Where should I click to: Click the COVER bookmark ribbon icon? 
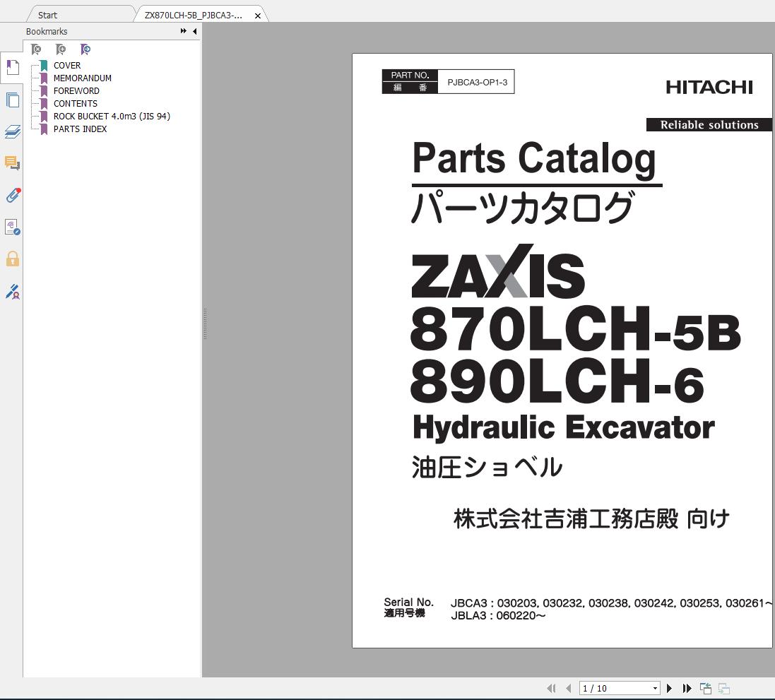[x=44, y=65]
